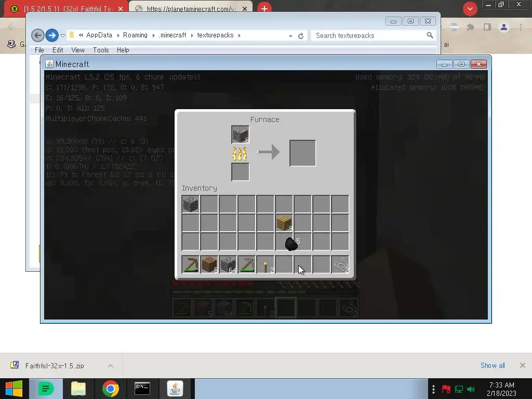Click the furnace progress arrow
Image resolution: width=532 pixels, height=399 pixels.
(x=269, y=152)
